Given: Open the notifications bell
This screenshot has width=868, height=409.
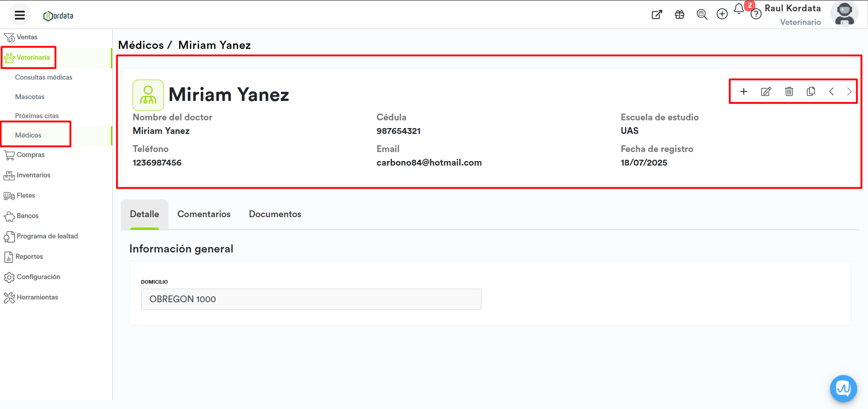Looking at the screenshot, I should point(739,9).
